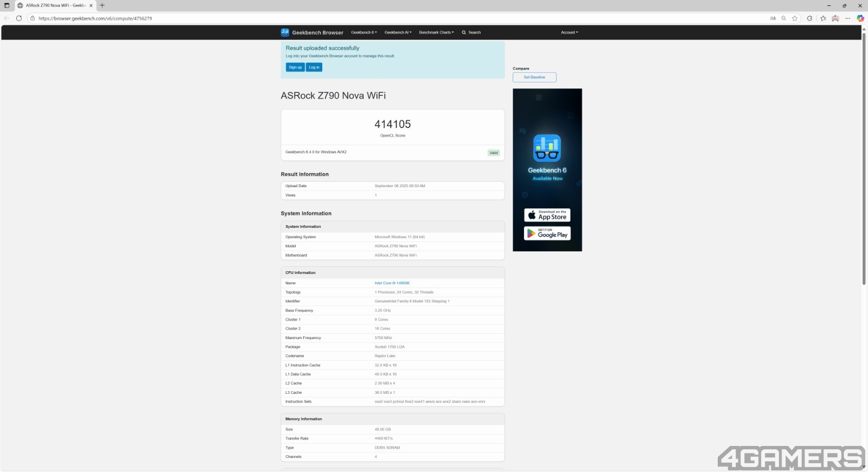
Task: Click the page vertical scrollbar
Action: (x=864, y=158)
